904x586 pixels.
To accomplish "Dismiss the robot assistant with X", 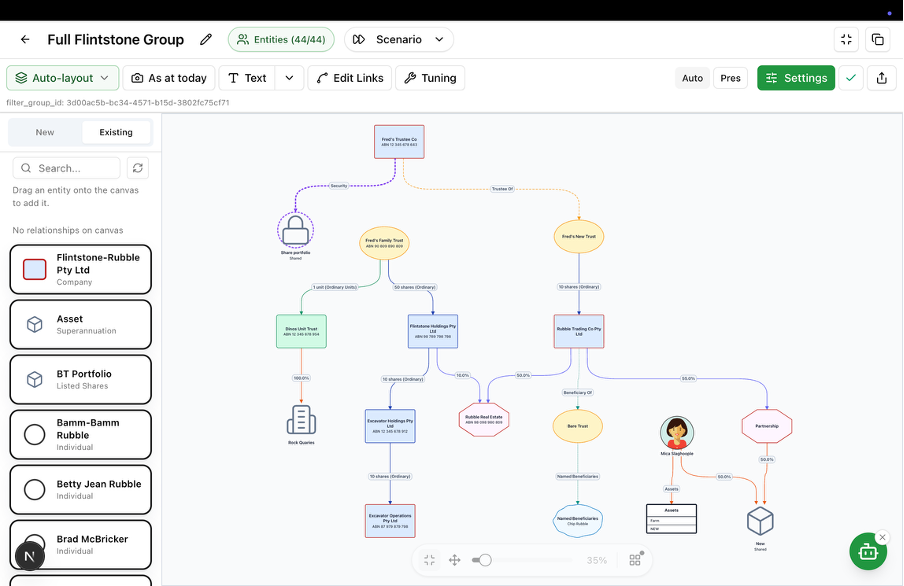I will coord(882,538).
